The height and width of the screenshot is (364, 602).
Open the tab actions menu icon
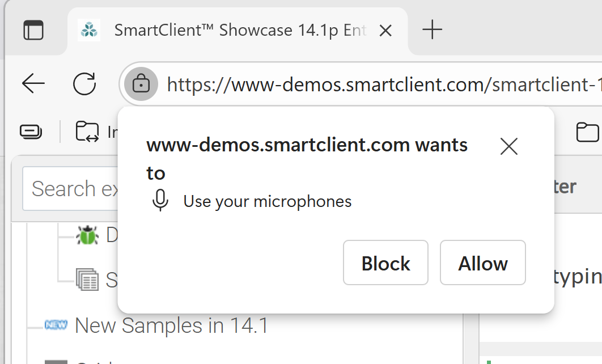(x=33, y=29)
